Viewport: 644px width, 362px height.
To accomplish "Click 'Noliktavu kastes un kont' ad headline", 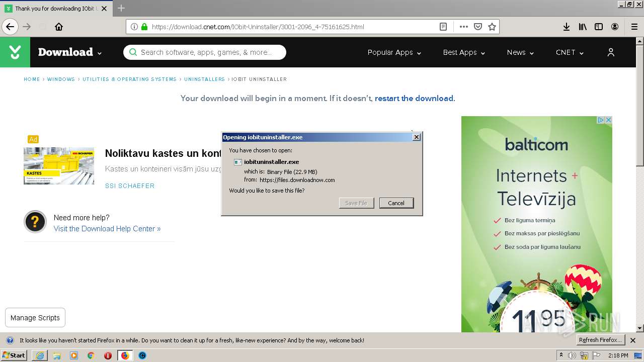I will click(x=163, y=153).
